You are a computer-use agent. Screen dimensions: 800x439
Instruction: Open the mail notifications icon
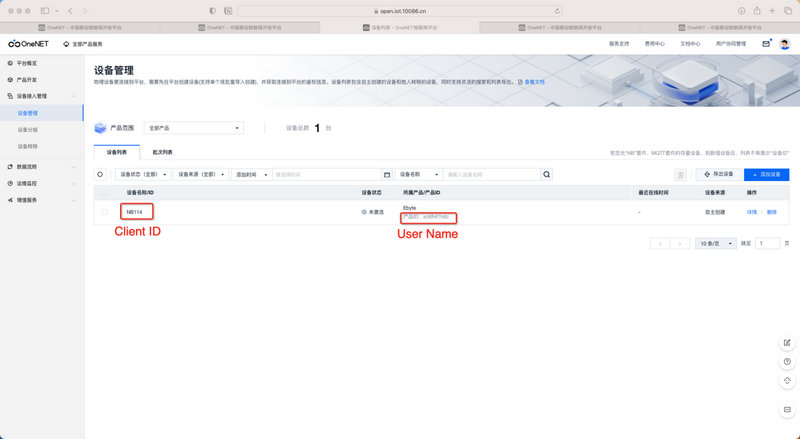766,44
